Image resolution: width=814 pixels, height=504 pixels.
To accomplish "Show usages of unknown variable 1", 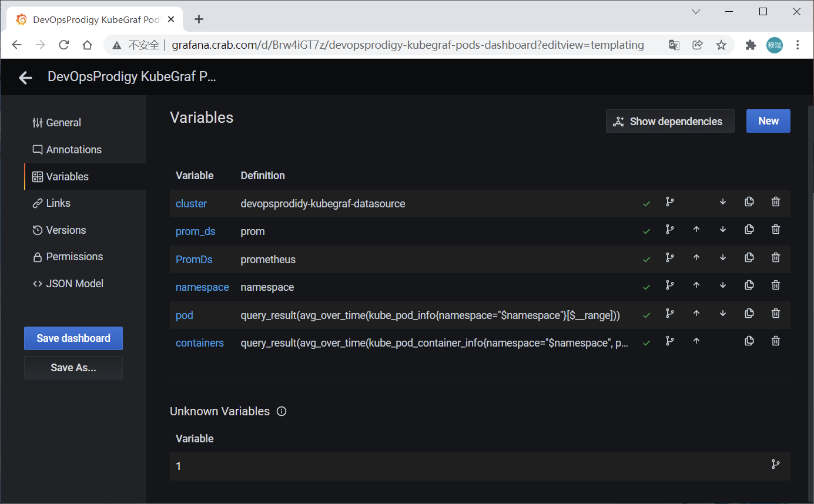I will point(776,465).
